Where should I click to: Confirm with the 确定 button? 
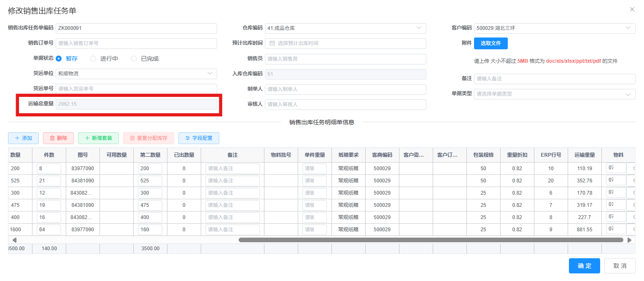[x=585, y=266]
